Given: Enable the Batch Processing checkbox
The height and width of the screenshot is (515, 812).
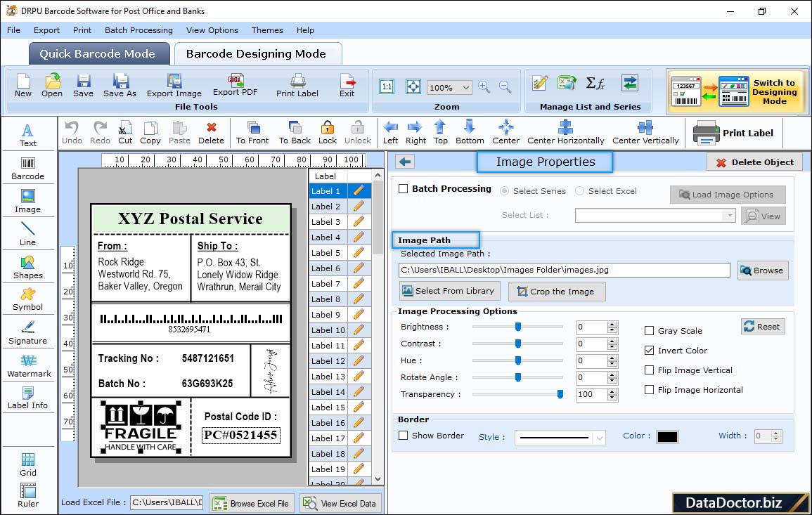Looking at the screenshot, I should click(404, 189).
